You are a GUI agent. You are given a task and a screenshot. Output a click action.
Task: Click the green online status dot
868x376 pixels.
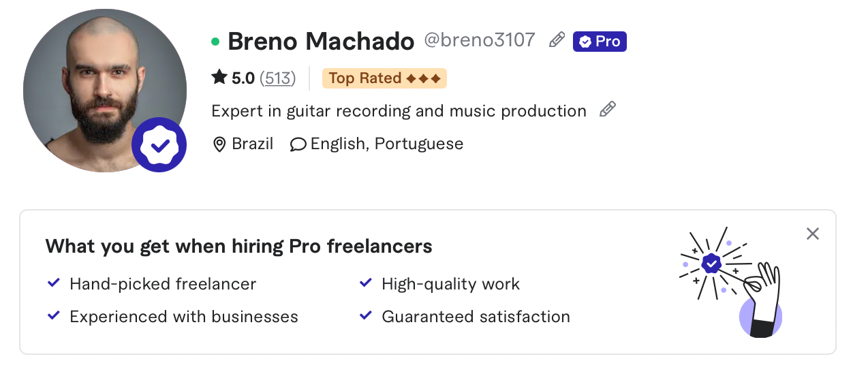pos(215,42)
